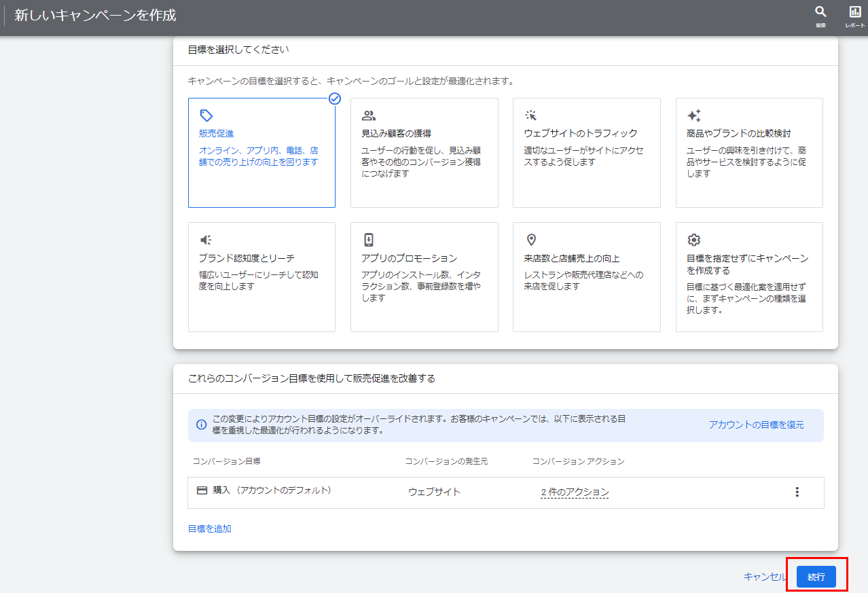Click the cursor sparkle icon for website traffic

(531, 115)
